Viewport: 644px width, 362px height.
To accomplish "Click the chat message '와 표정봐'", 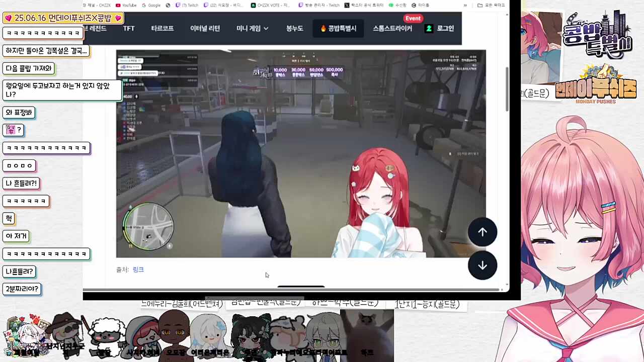I will (19, 113).
